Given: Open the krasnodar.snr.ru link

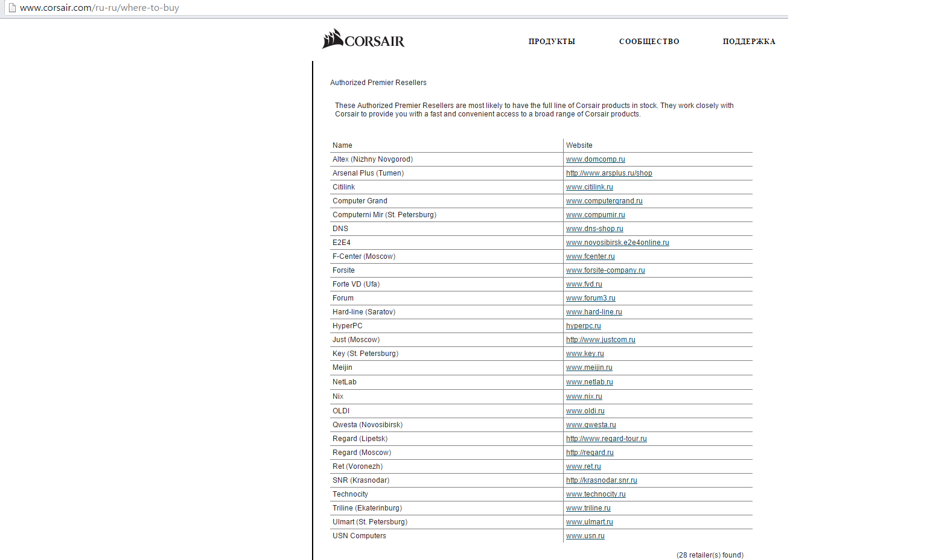Looking at the screenshot, I should click(602, 480).
